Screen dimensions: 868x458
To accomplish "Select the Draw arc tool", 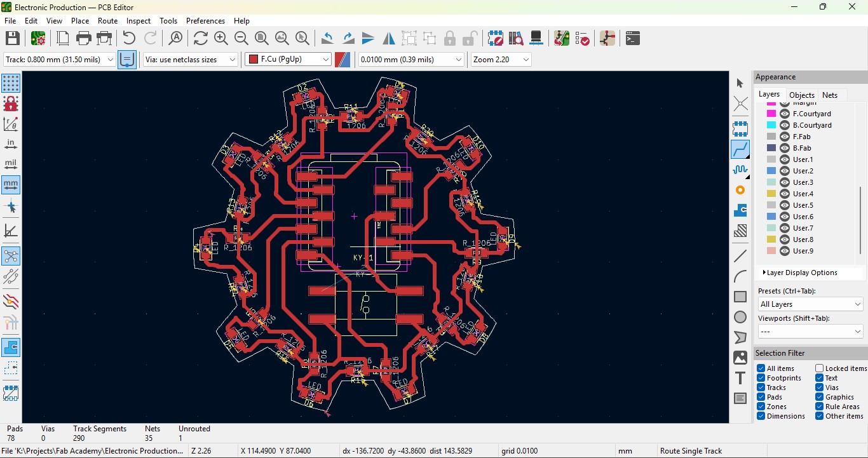I will pos(740,276).
